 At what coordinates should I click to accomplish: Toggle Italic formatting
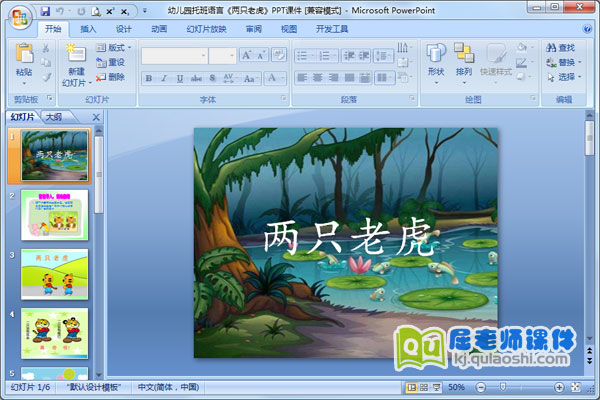164,78
